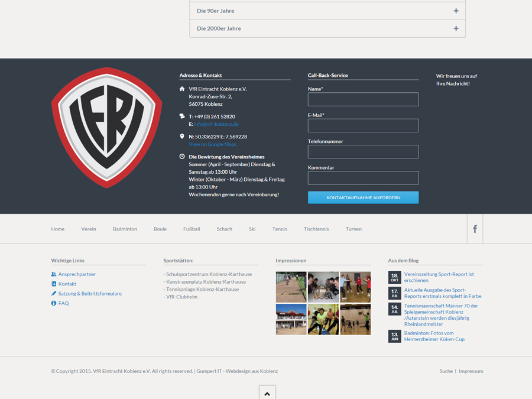The image size is (532, 399).
Task: Open the first Impressionen thumbnail image
Action: tap(291, 287)
